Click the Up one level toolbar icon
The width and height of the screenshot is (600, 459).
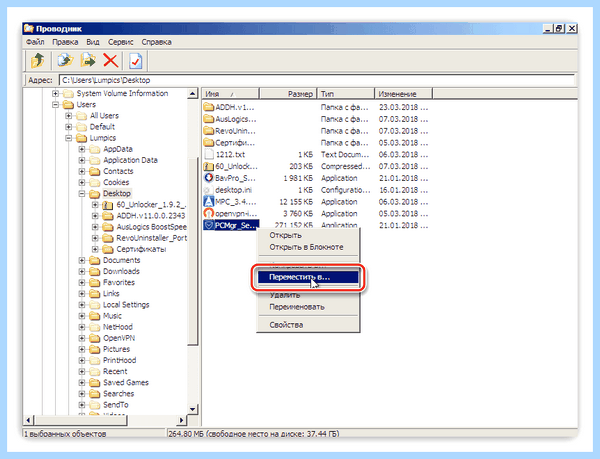38,60
